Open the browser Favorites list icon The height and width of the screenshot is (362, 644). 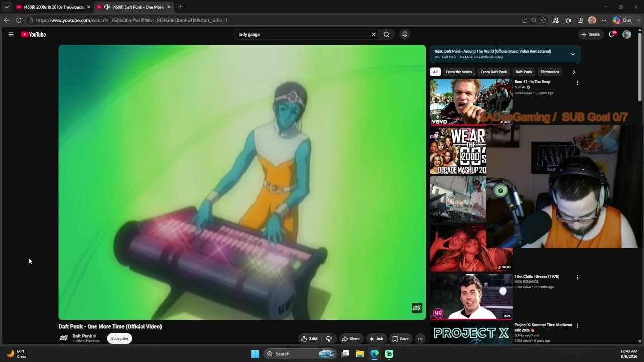coord(568,20)
